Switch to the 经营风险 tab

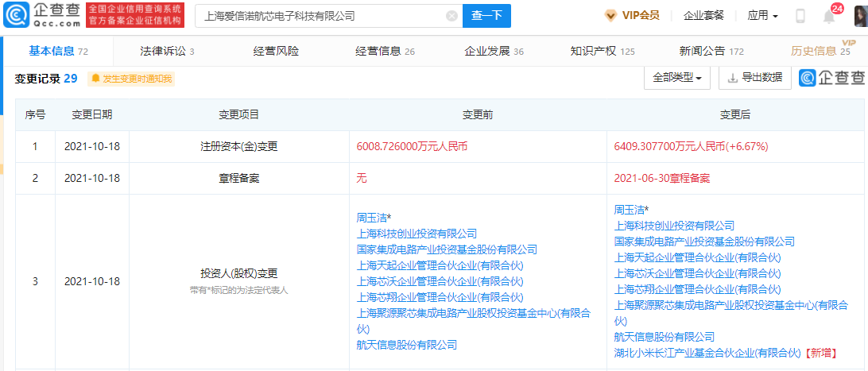pyautogui.click(x=277, y=52)
